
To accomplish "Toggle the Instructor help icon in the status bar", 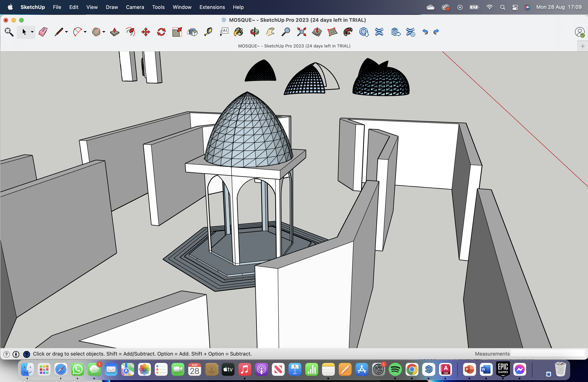I will (26, 354).
